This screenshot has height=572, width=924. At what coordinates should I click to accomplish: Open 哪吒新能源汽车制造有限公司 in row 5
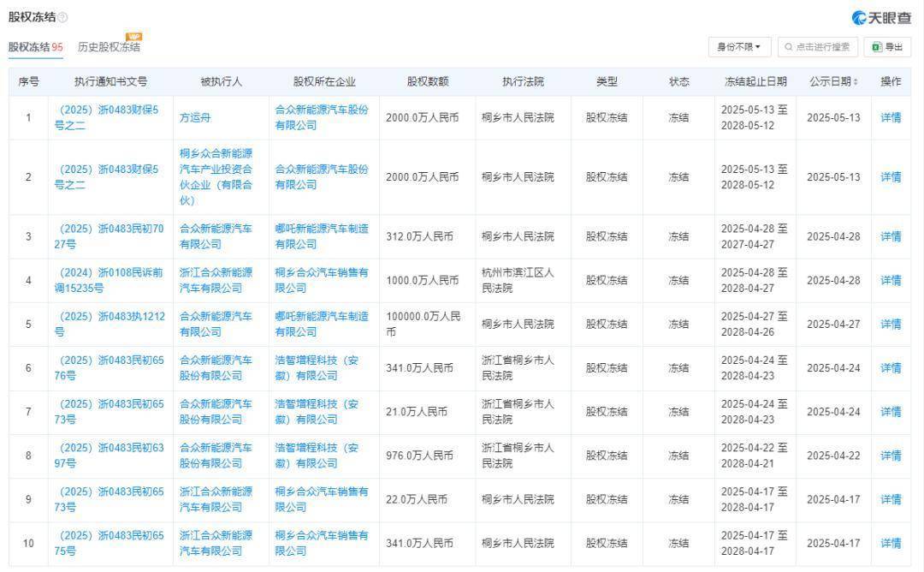pyautogui.click(x=322, y=325)
